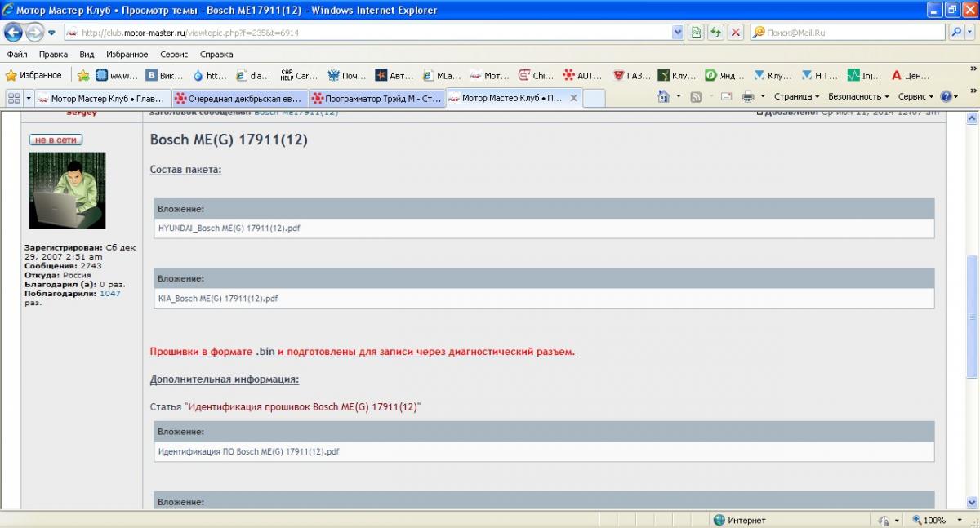
Task: Go back to the previous page
Action: tap(14, 33)
